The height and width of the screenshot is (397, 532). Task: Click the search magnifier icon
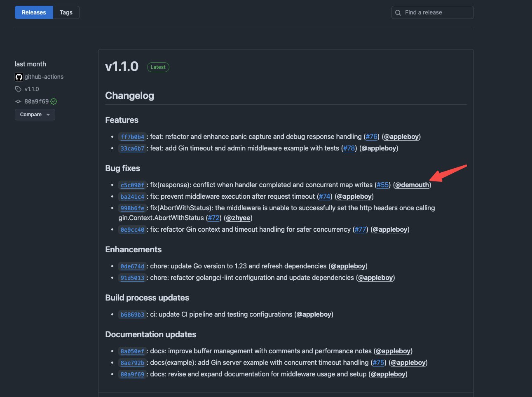pyautogui.click(x=398, y=13)
